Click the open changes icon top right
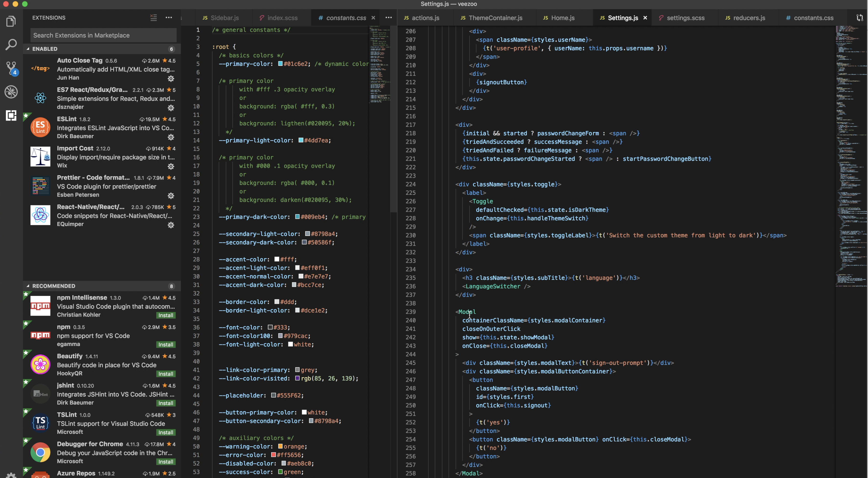 pyautogui.click(x=860, y=18)
